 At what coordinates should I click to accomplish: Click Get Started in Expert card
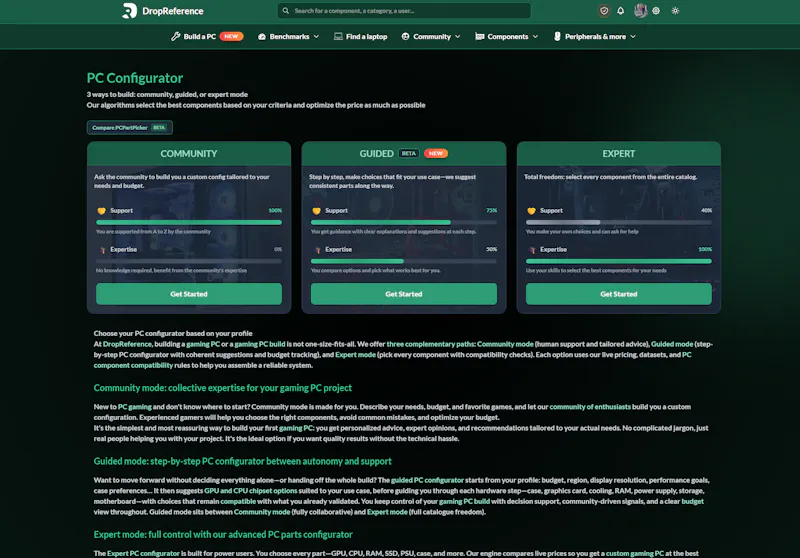(618, 294)
